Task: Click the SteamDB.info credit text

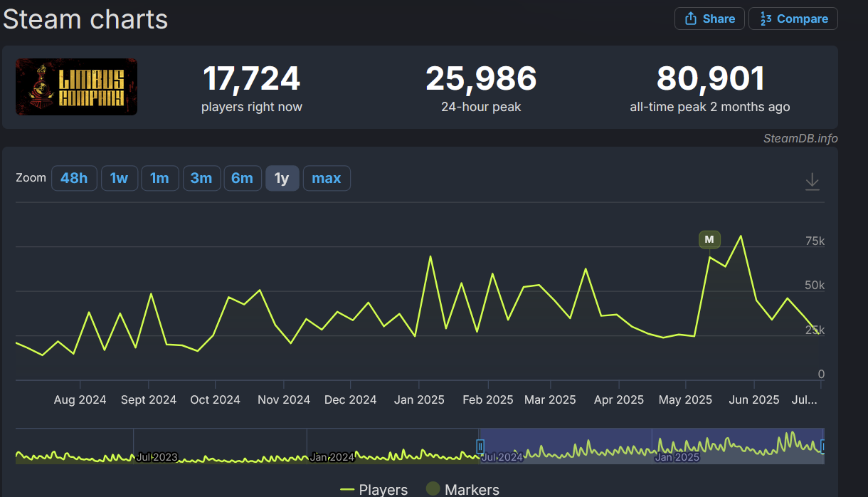Action: tap(800, 138)
